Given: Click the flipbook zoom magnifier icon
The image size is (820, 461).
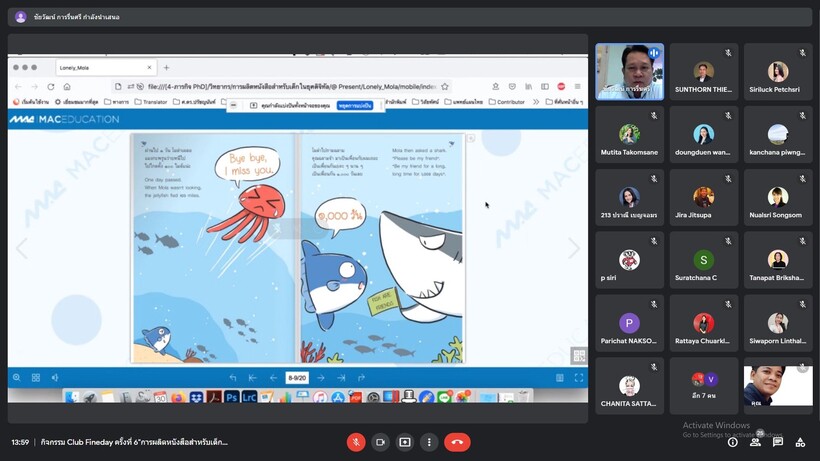Looking at the screenshot, I should pyautogui.click(x=17, y=378).
